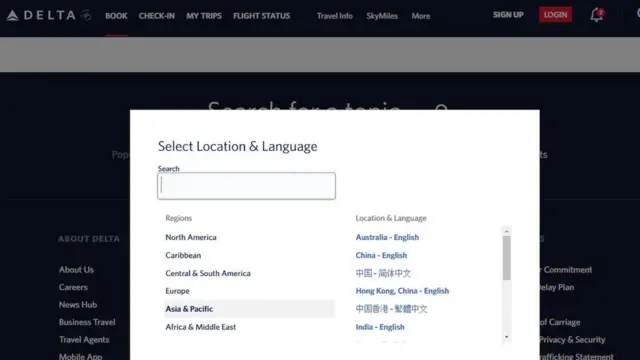Image resolution: width=640 pixels, height=360 pixels.
Task: Open the CHECK-IN menu item
Action: click(x=157, y=16)
